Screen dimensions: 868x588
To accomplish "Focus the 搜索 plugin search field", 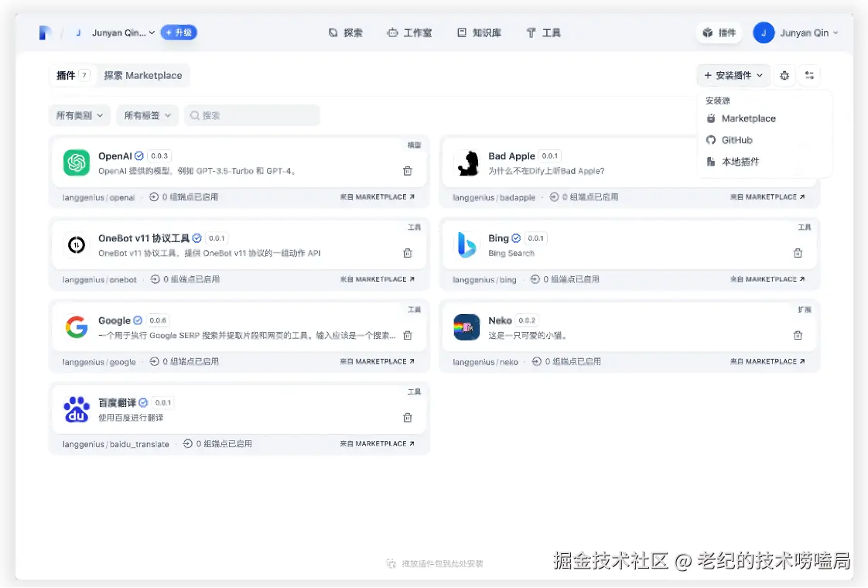I will click(x=252, y=115).
